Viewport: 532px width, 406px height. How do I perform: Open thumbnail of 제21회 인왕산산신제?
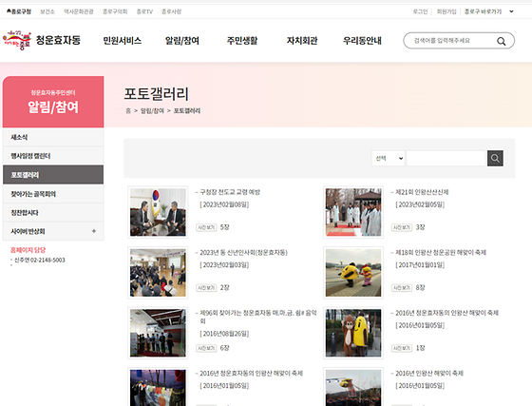353,212
